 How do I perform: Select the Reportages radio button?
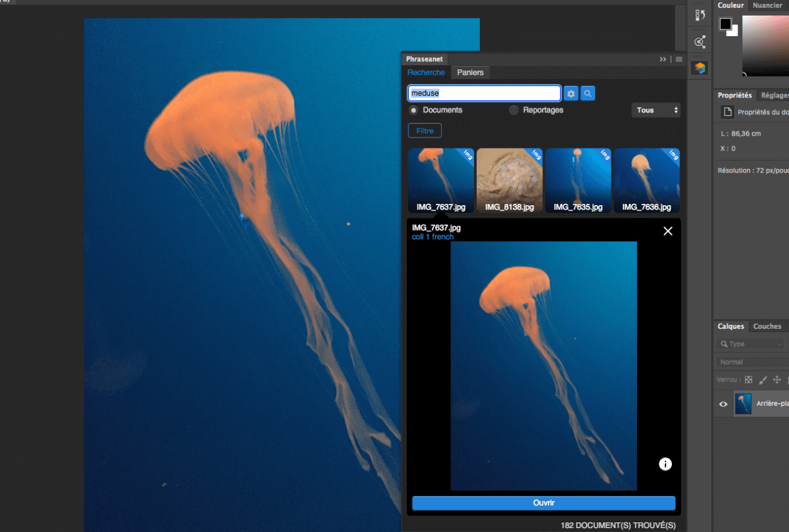(513, 110)
